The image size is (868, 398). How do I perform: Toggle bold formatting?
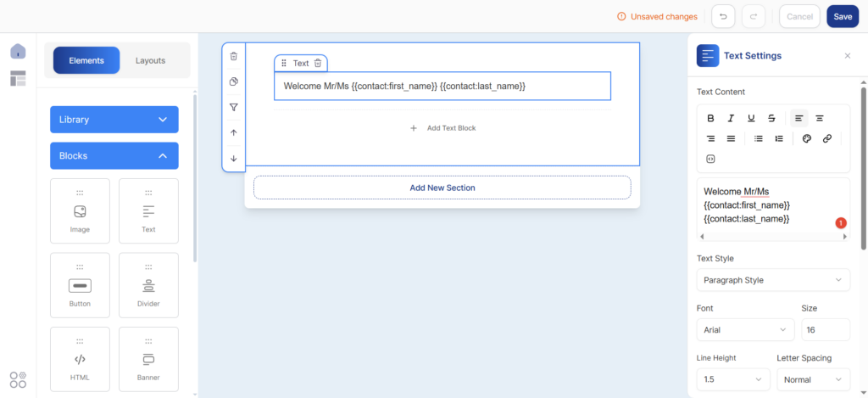[710, 118]
